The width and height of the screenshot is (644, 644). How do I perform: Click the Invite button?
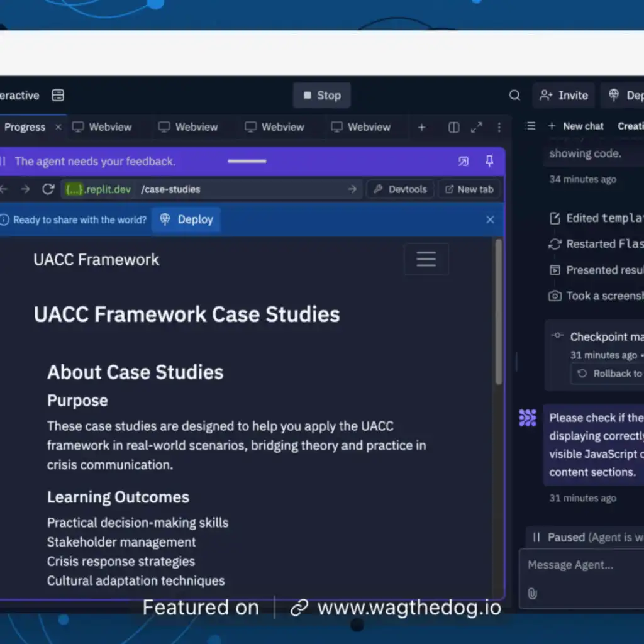(x=564, y=96)
